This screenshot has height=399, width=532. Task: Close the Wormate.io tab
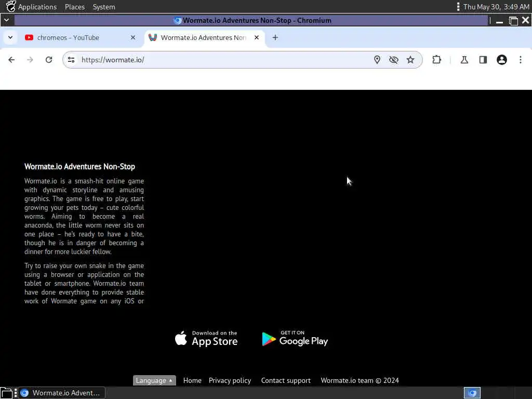257,37
